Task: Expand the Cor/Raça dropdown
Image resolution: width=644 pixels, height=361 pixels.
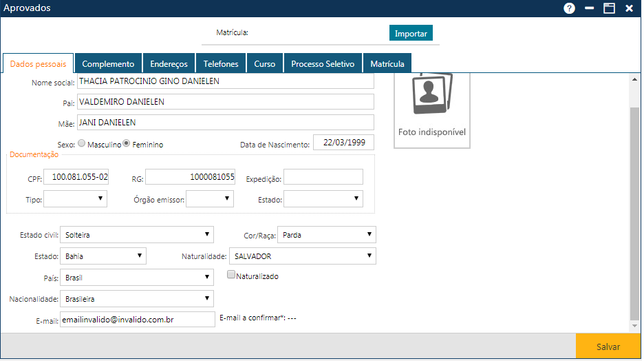Action: (x=327, y=235)
